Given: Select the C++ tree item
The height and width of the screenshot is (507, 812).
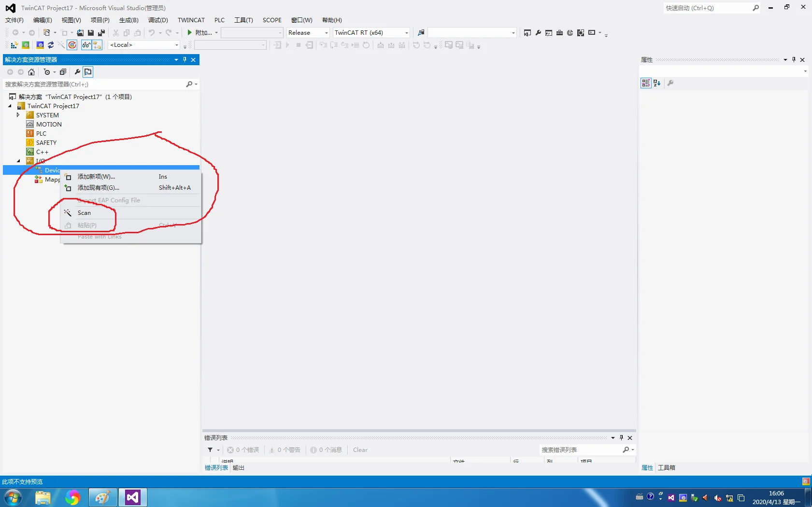Looking at the screenshot, I should (42, 152).
